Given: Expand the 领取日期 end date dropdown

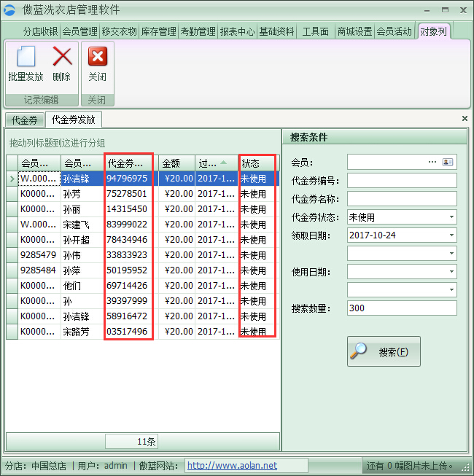Looking at the screenshot, I should coord(451,254).
